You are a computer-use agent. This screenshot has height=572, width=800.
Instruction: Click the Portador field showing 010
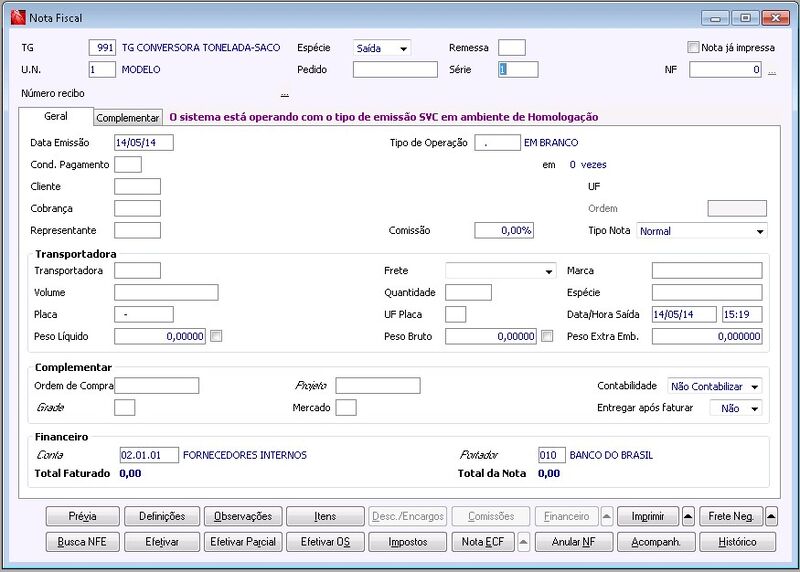552,455
